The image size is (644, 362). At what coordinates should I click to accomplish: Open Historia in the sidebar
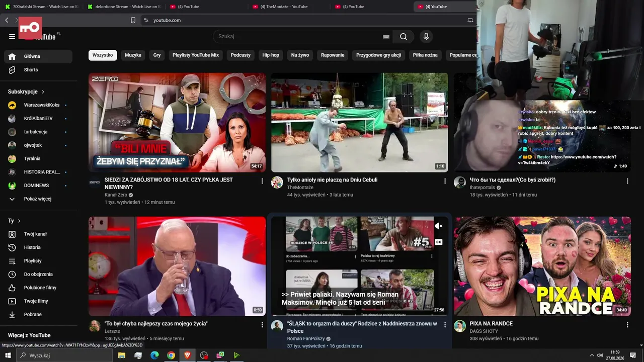coord(38,247)
